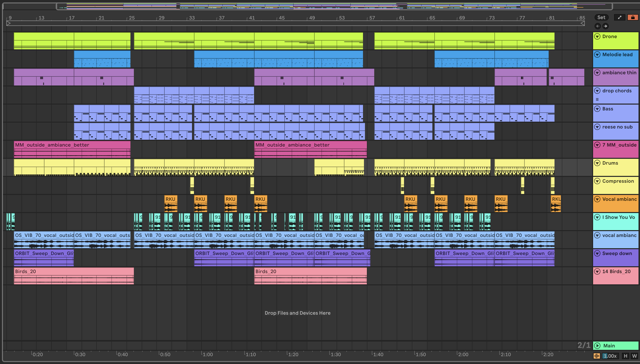Click 0:30 on the time ruler
This screenshot has width=640, height=364.
coord(80,354)
